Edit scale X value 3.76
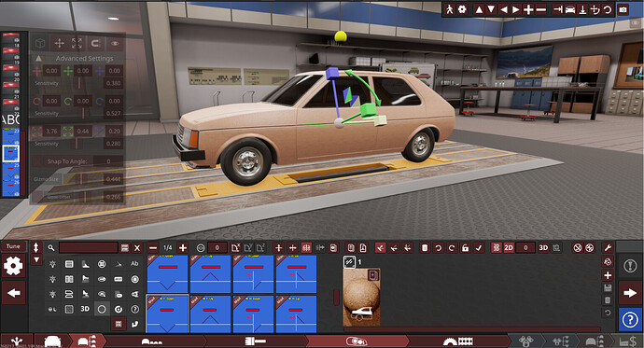 pyautogui.click(x=51, y=132)
